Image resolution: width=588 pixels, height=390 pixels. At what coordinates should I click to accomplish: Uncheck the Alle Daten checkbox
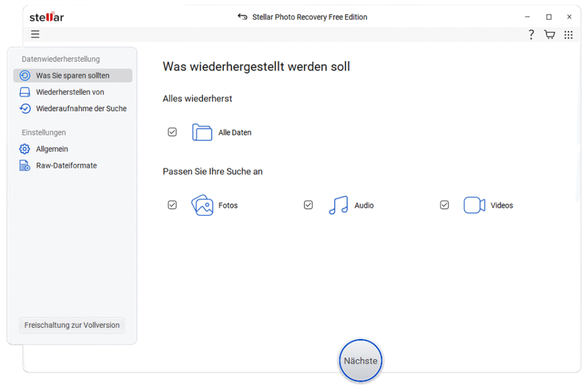[172, 132]
